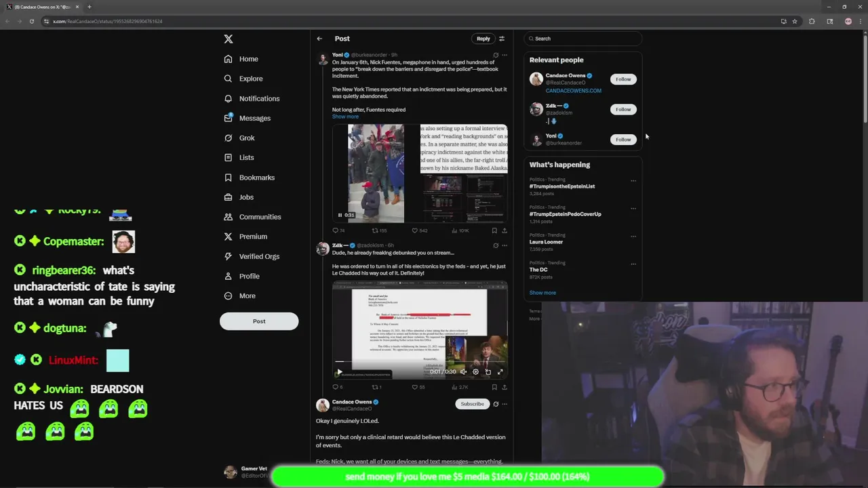
Task: Open CANDACEOWENS.COM link
Action: pyautogui.click(x=573, y=90)
